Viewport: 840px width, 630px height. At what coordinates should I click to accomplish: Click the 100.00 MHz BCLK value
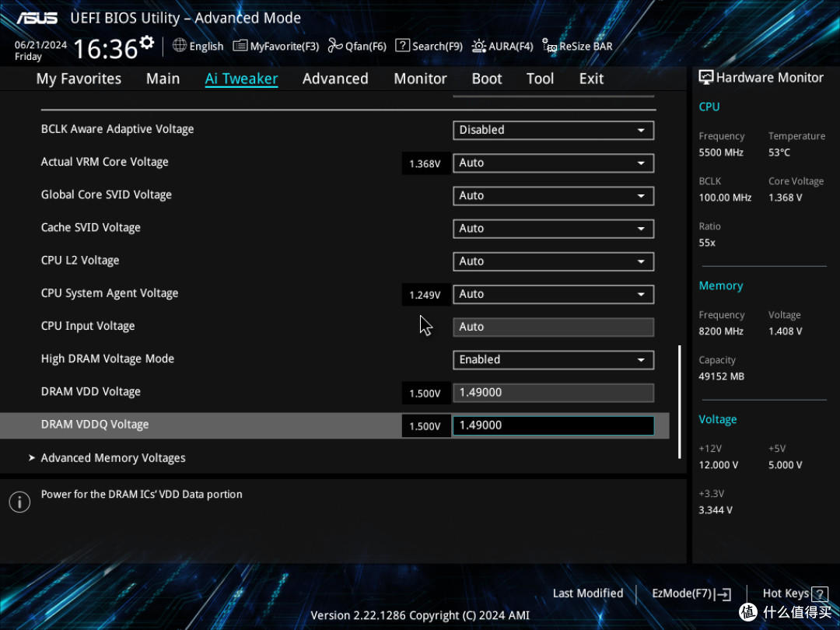tap(726, 198)
